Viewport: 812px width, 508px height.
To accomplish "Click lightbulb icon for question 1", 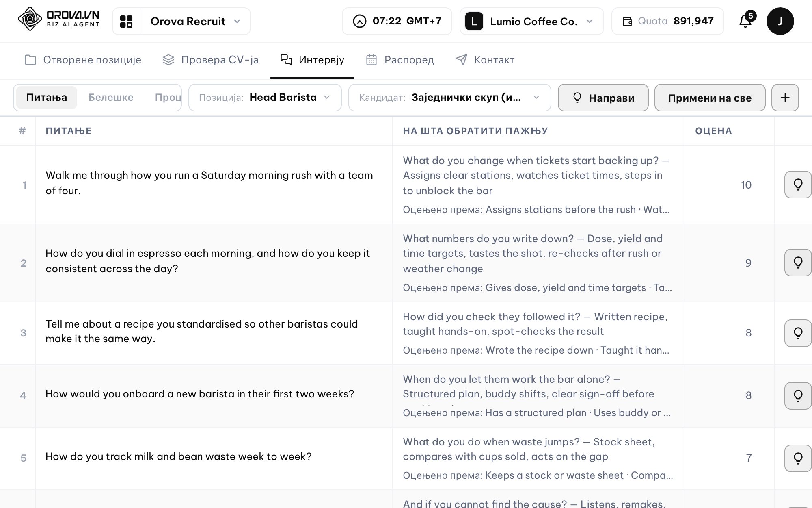I will click(798, 185).
